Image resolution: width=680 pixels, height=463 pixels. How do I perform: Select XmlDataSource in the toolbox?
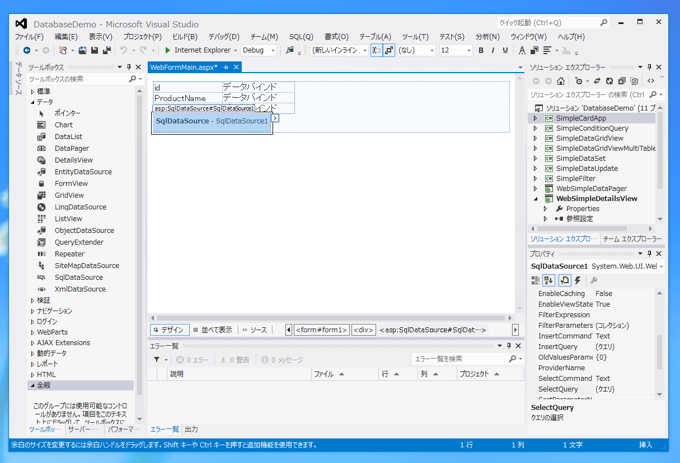[x=80, y=289]
